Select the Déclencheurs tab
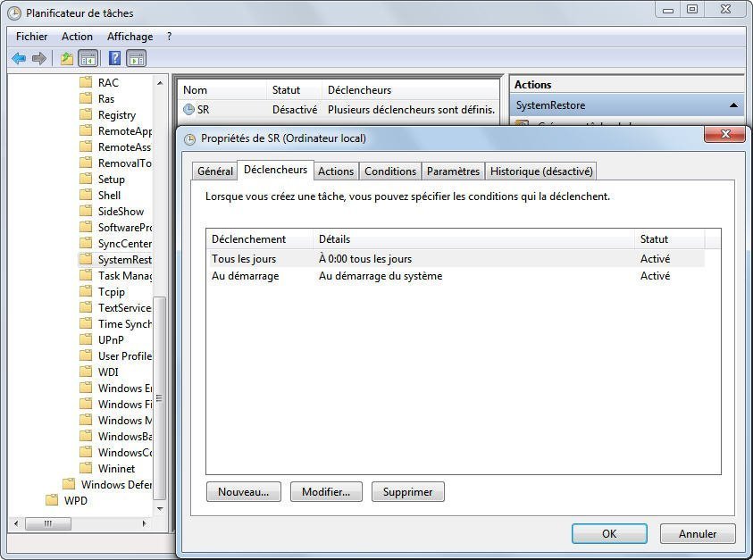This screenshot has height=560, width=753. point(275,170)
